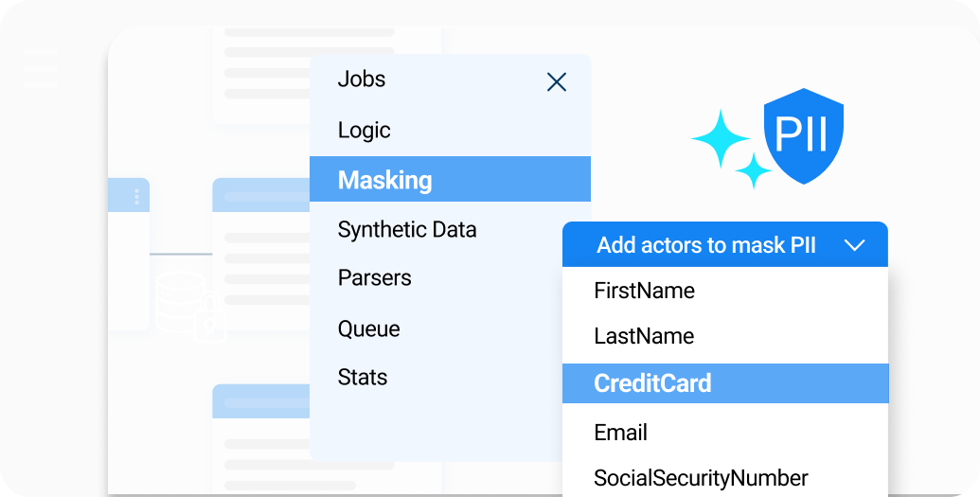
Task: Choose the highlighted CreditCard actor
Action: pyautogui.click(x=725, y=383)
